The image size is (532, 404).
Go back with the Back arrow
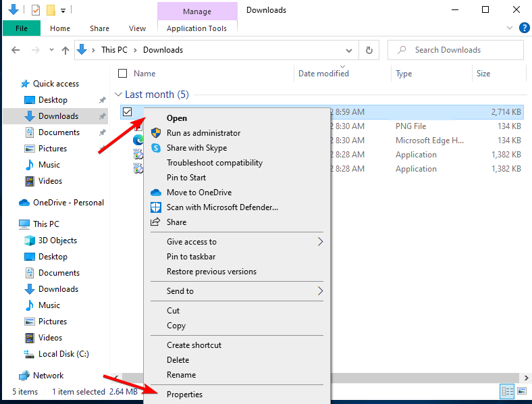click(x=16, y=50)
